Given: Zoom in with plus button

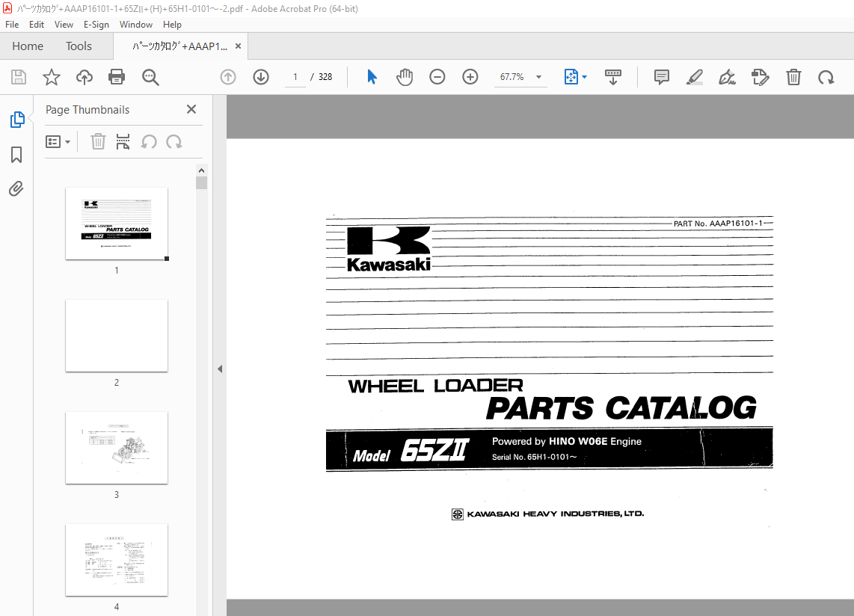Looking at the screenshot, I should (470, 77).
